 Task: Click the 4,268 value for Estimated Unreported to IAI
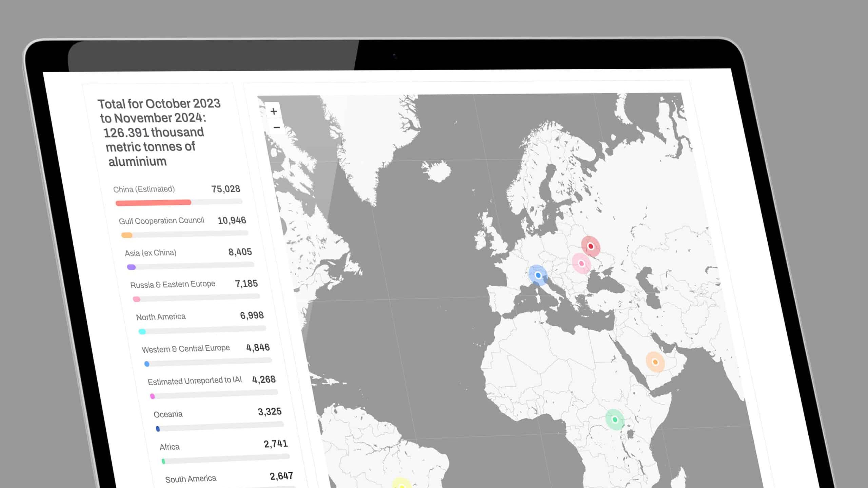pyautogui.click(x=264, y=380)
